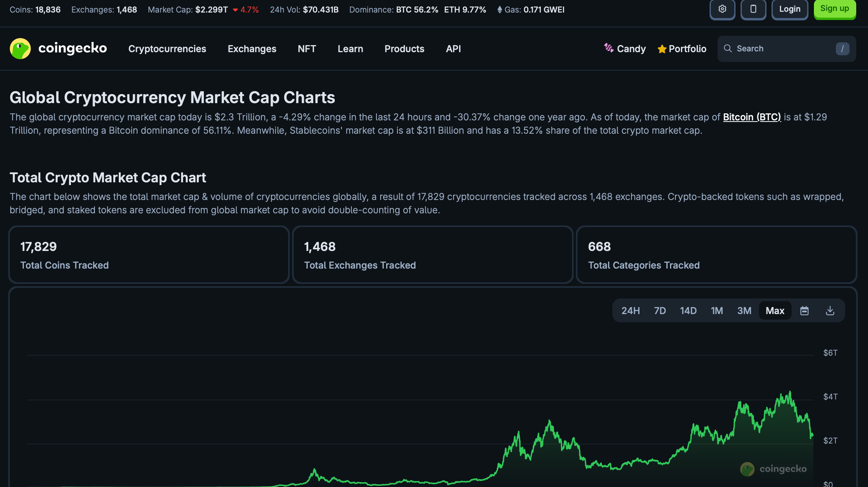Follow the Bitcoin (BTC) link
Screen dimensions: 868x487
(x=752, y=117)
